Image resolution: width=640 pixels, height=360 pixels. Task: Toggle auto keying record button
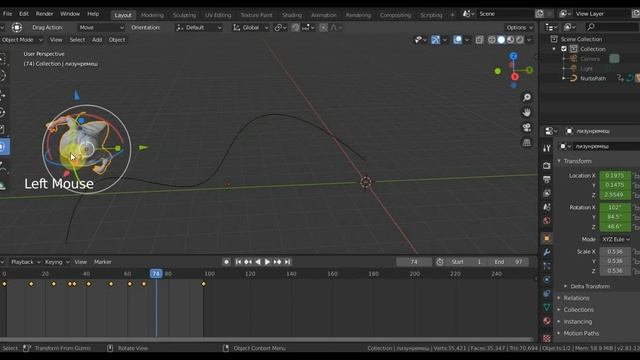click(227, 262)
